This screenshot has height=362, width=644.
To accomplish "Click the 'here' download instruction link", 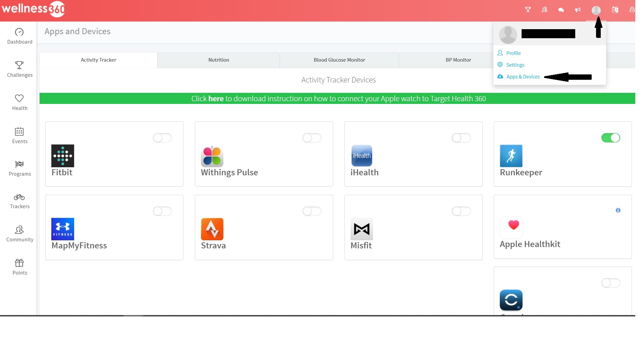I will [216, 99].
